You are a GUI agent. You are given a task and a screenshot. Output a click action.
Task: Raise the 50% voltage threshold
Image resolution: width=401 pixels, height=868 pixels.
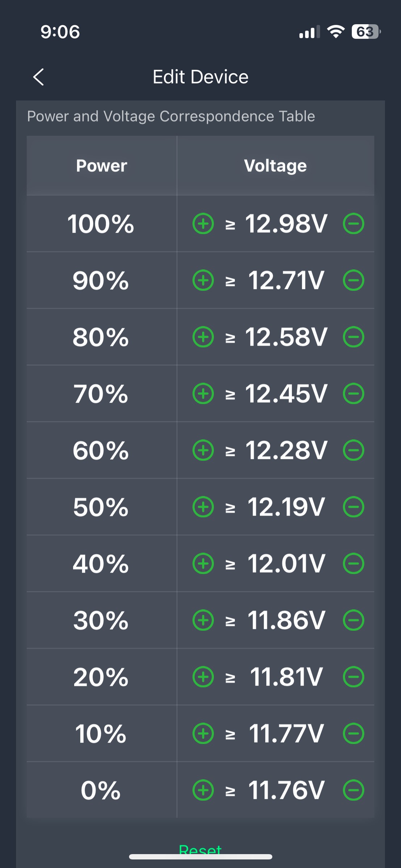click(x=203, y=507)
